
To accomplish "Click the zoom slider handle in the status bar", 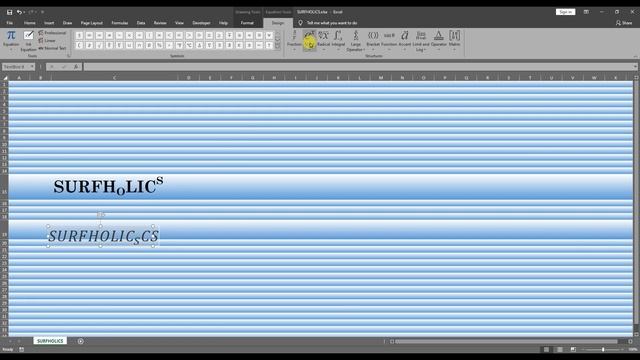I will click(603, 349).
